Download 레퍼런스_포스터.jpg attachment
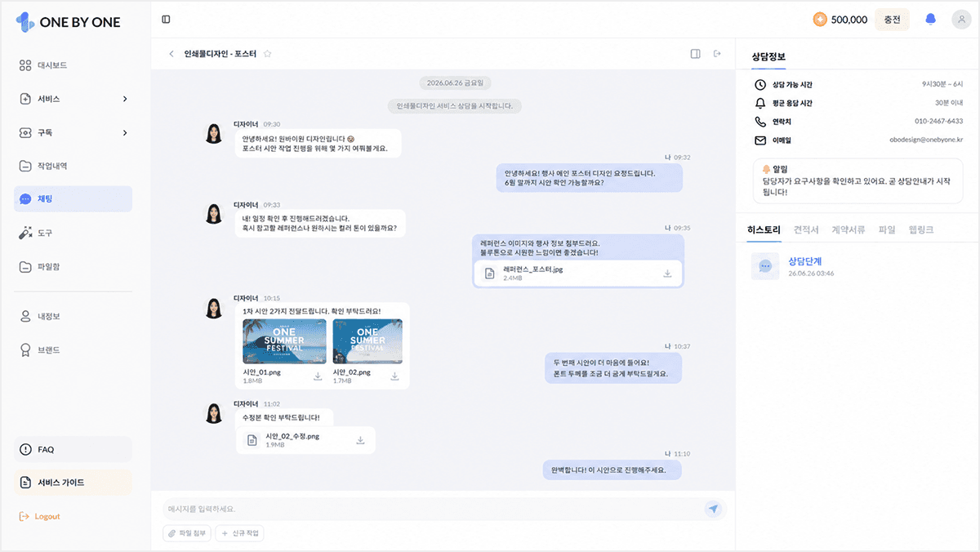980x552 pixels. [x=667, y=274]
